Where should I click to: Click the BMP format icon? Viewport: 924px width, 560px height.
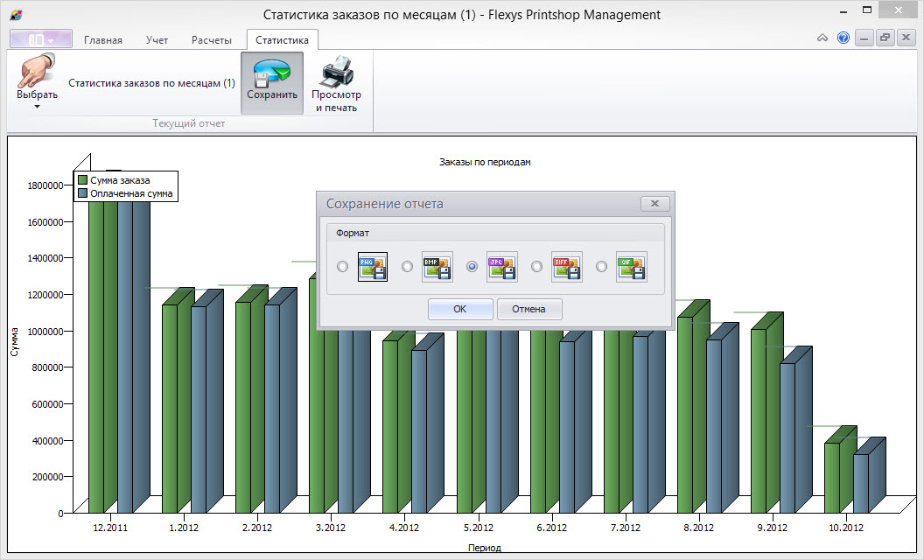(x=437, y=267)
